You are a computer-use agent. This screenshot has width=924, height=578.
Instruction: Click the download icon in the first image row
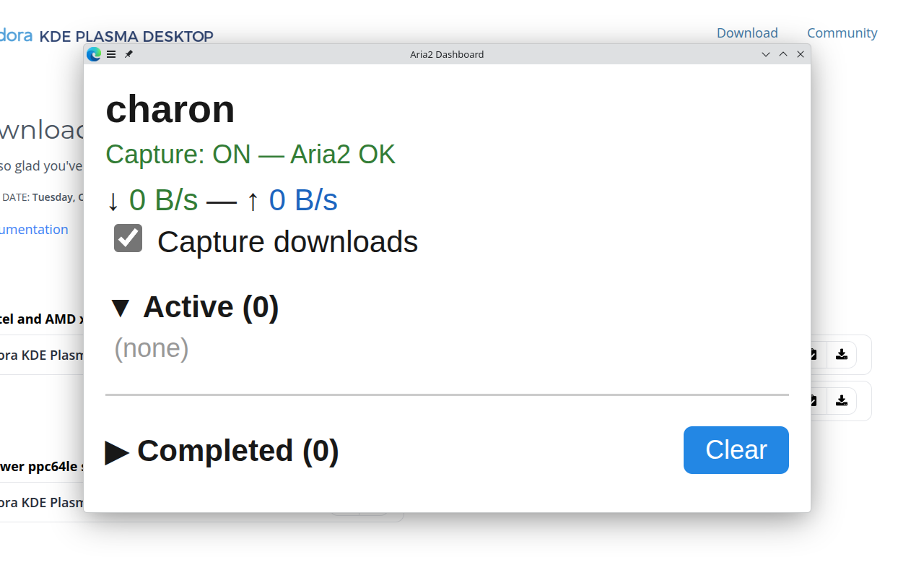click(x=841, y=355)
